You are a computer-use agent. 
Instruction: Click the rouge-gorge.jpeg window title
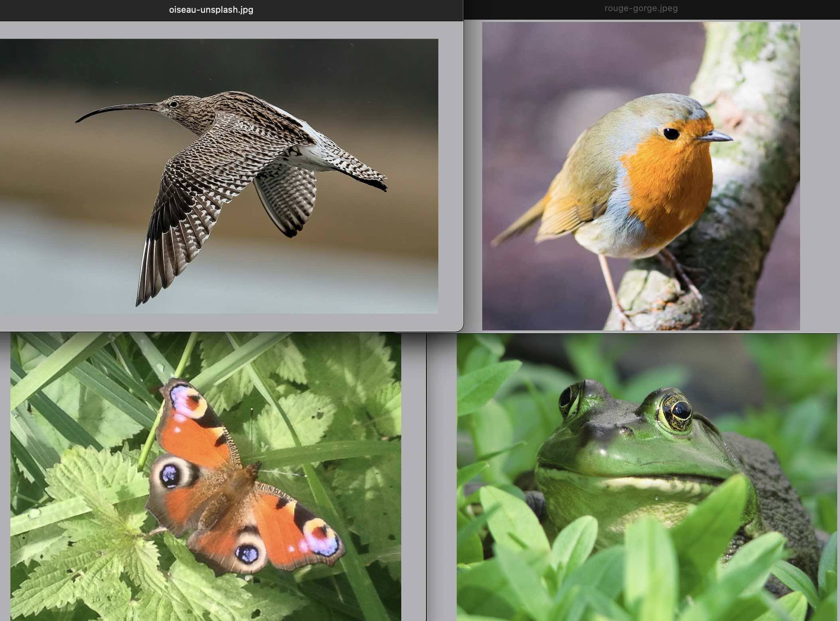pos(641,8)
